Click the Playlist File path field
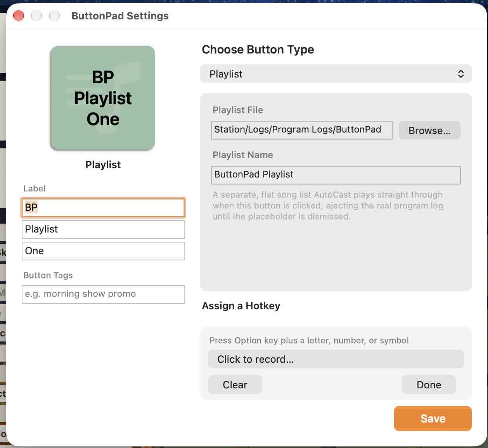The height and width of the screenshot is (448, 488). click(x=301, y=130)
